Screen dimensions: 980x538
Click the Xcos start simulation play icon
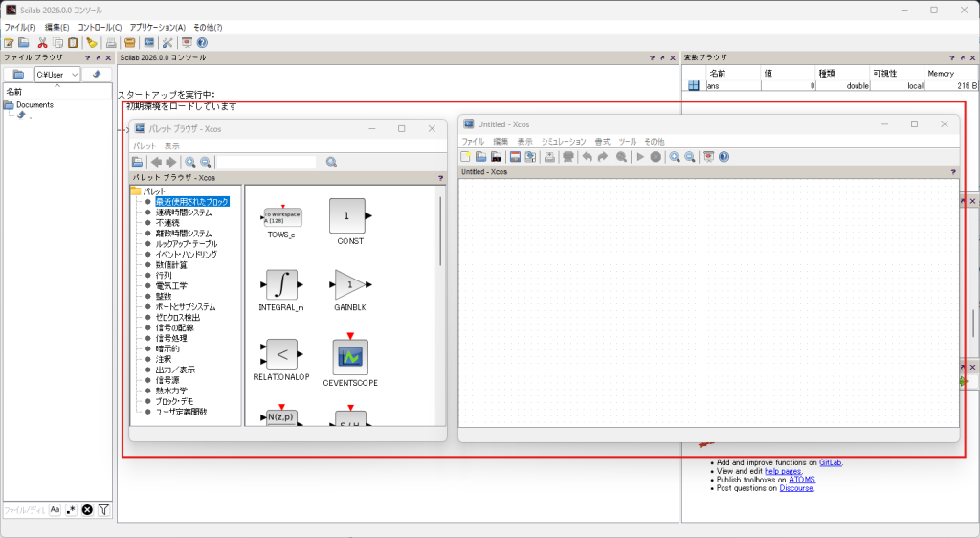pos(641,157)
